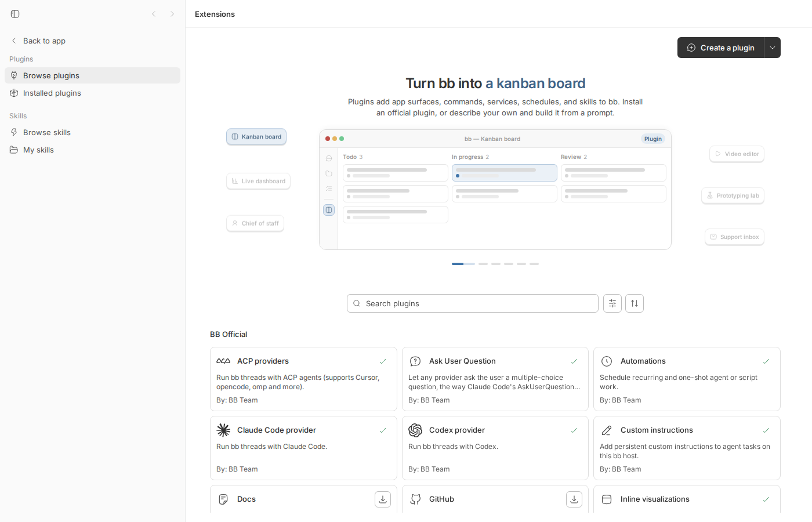The width and height of the screenshot is (812, 522).
Task: Go forward with the right navigation arrow
Action: pos(172,14)
